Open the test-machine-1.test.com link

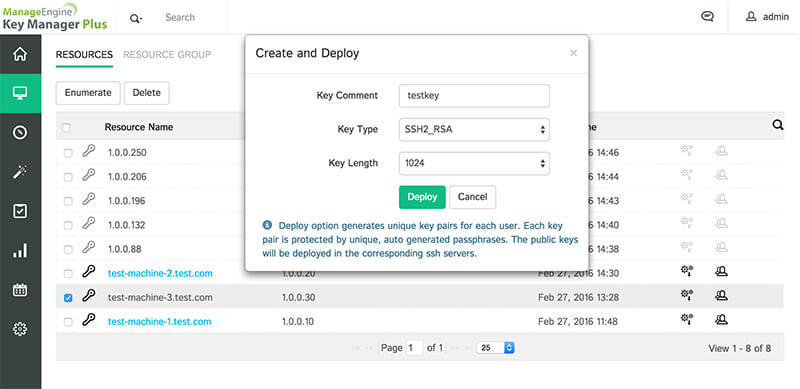(159, 322)
